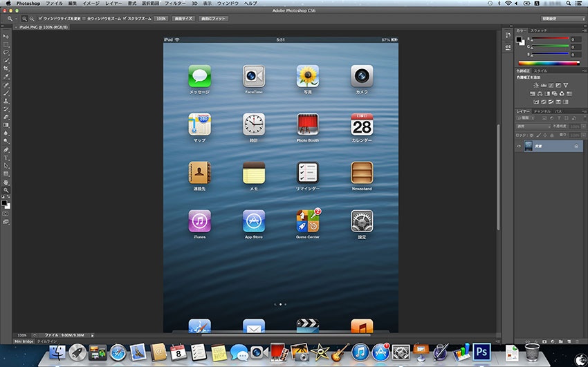Add a Brightness/Contrast adjustment
Image resolution: width=588 pixels, height=367 pixels.
tap(536, 85)
